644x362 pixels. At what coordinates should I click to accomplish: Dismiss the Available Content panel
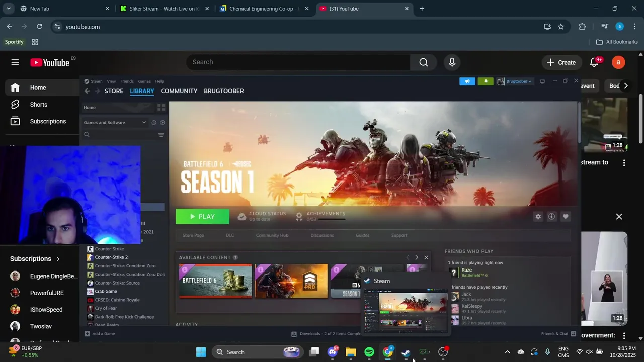pos(426,257)
